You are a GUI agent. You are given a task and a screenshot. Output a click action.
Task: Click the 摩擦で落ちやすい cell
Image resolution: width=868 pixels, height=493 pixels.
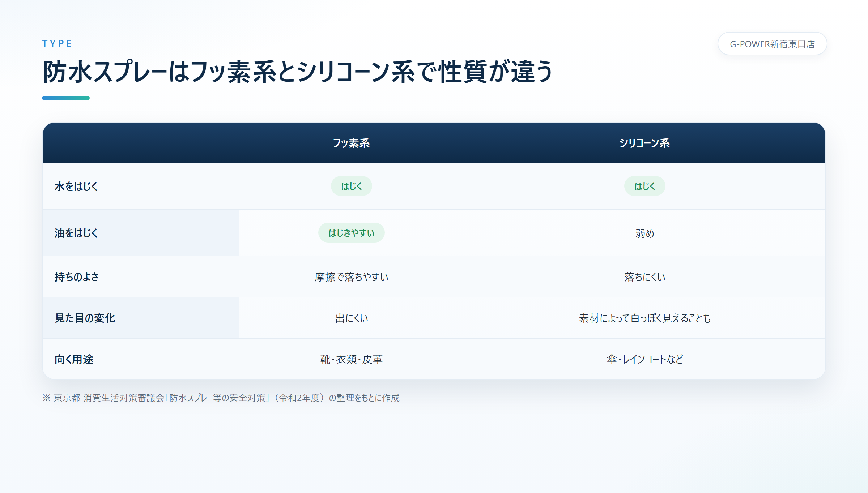click(x=351, y=277)
